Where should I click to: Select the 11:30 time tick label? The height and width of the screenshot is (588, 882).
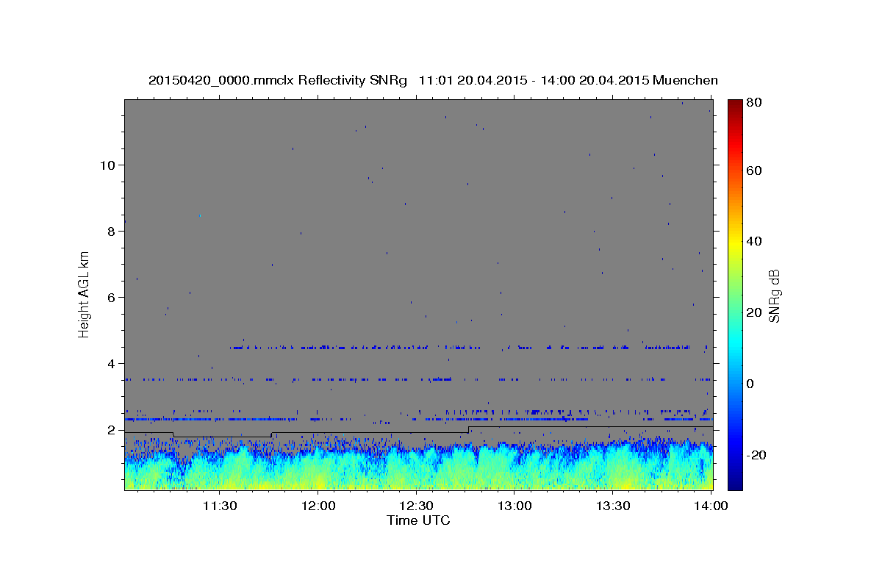(x=219, y=506)
